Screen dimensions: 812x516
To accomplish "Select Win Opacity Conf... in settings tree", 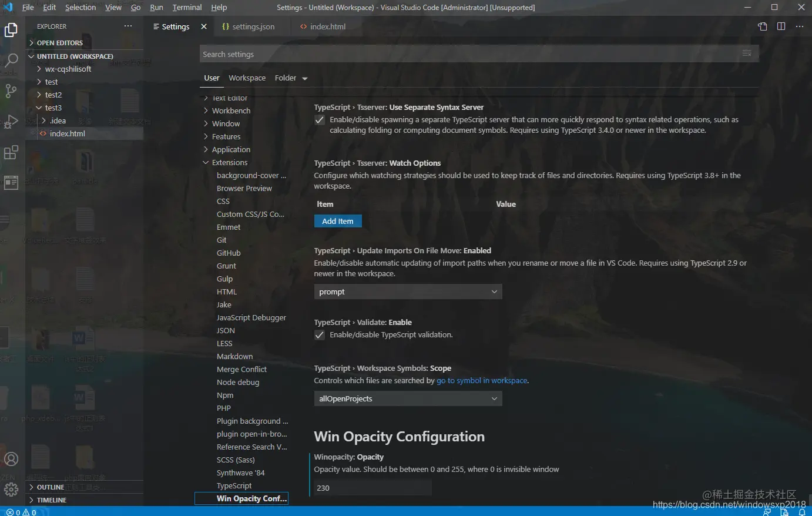I will click(x=241, y=498).
